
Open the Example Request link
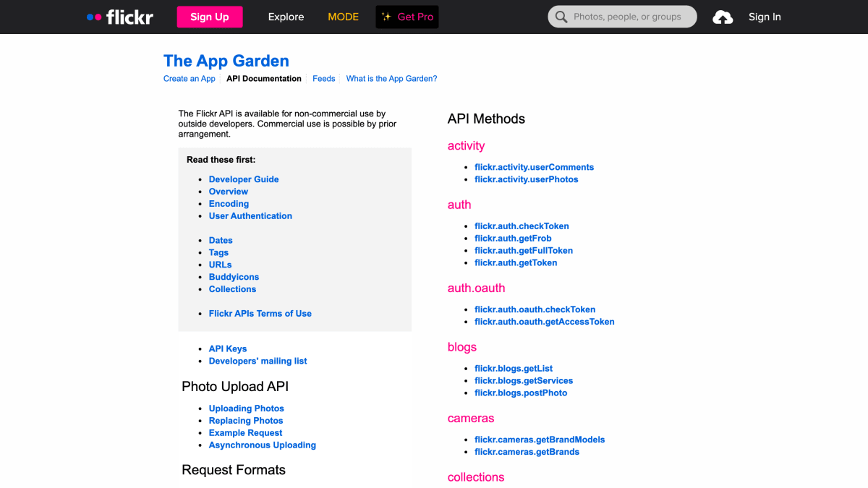246,433
